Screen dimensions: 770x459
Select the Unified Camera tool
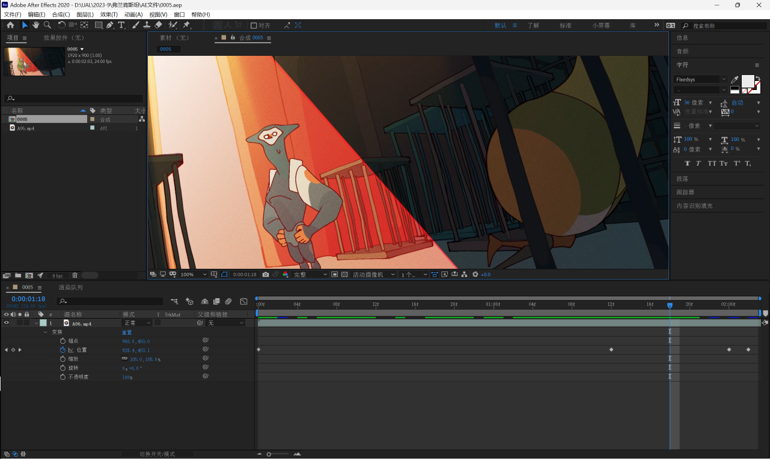coord(73,25)
